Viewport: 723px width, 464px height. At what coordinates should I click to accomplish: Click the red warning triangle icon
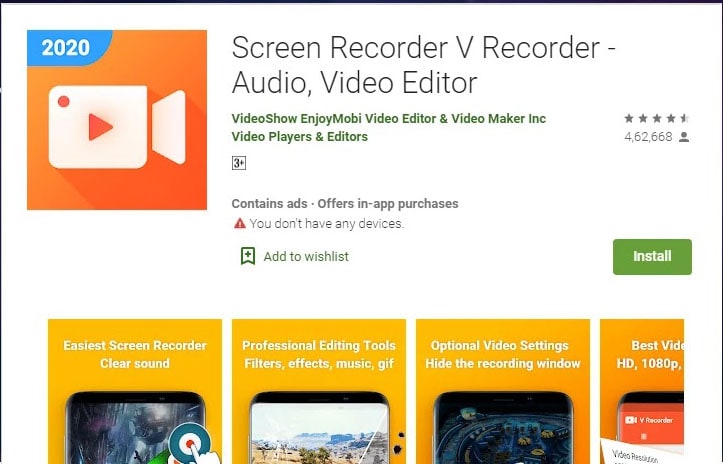pyautogui.click(x=240, y=224)
